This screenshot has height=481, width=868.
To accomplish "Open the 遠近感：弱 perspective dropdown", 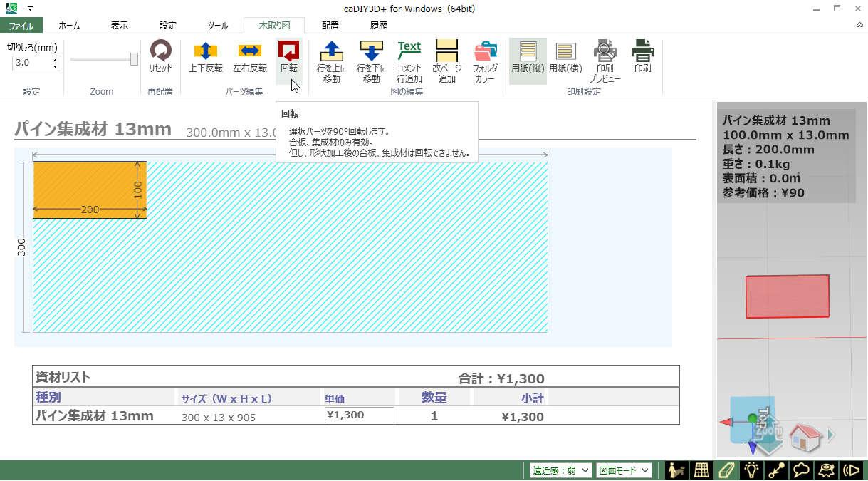I will (560, 470).
